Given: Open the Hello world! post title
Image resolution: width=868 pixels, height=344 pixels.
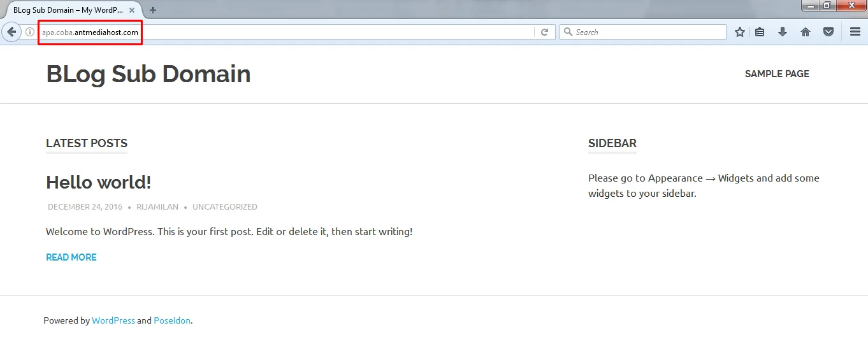Looking at the screenshot, I should (99, 182).
